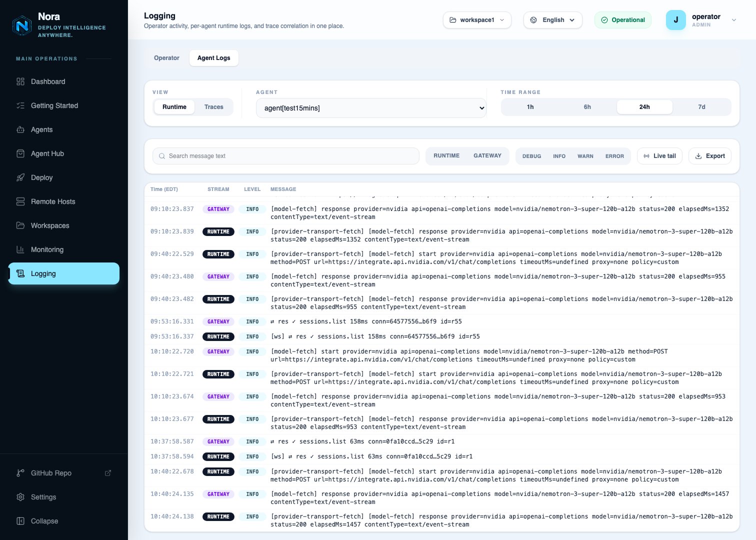Click the Collapse sidebar icon
This screenshot has width=756, height=540.
[20, 521]
